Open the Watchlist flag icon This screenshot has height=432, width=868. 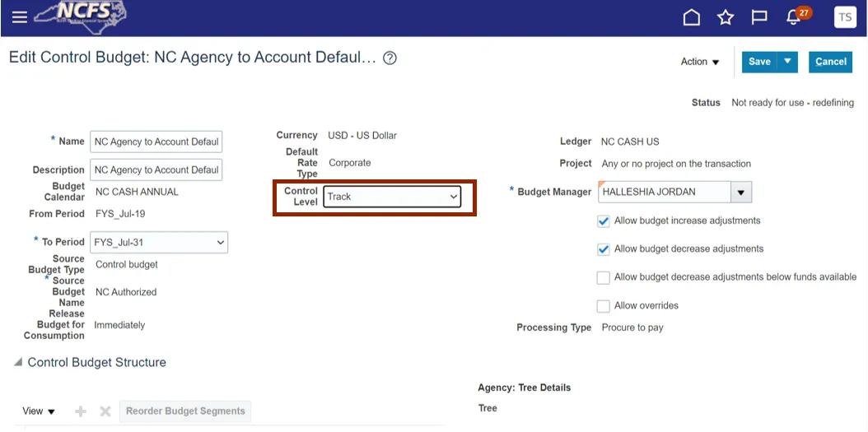[x=759, y=17]
